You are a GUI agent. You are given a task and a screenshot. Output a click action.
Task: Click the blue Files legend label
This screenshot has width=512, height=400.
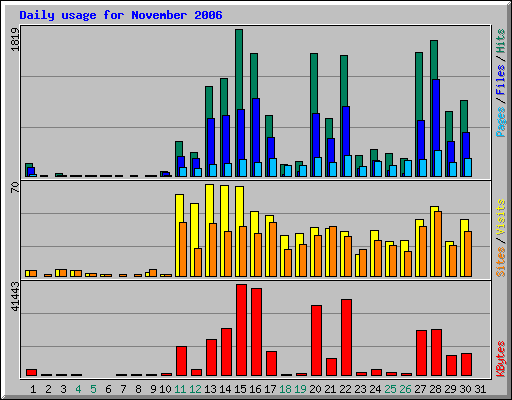pos(500,80)
